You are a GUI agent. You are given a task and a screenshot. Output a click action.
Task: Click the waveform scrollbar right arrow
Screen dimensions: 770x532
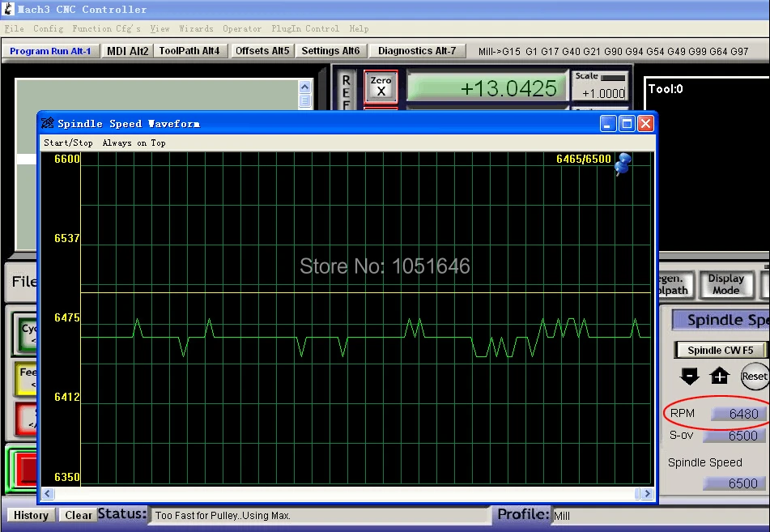click(648, 493)
